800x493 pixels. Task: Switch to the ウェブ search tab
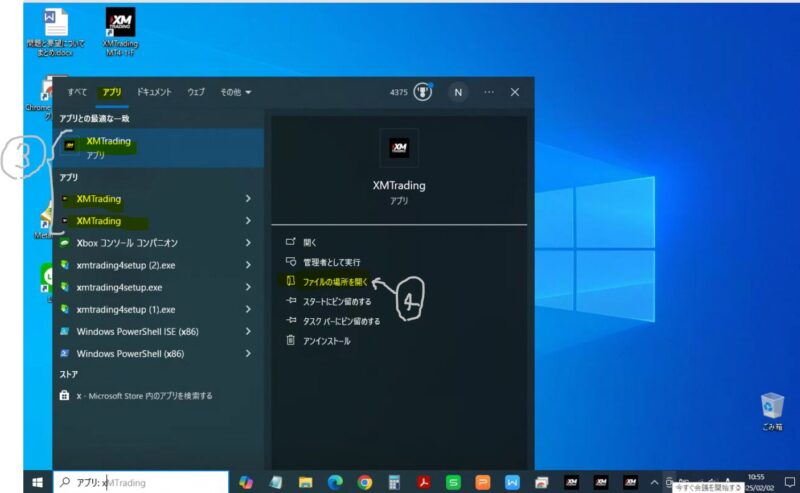196,92
